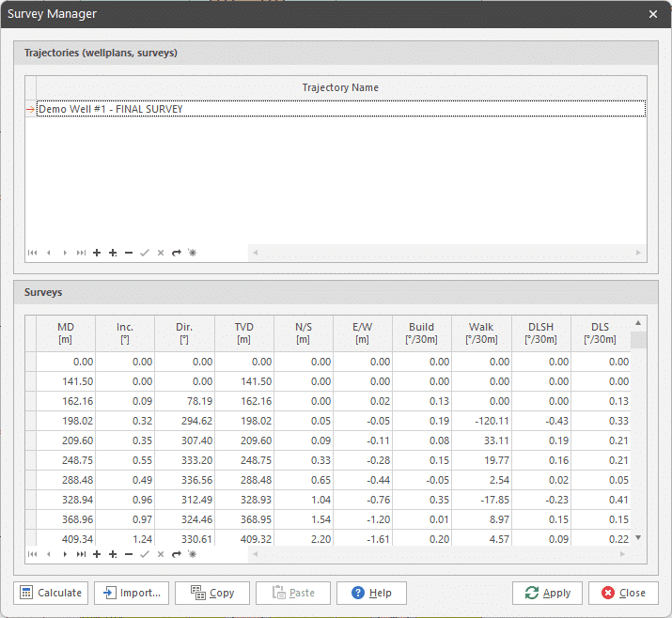Open Help for Survey Manager

371,593
